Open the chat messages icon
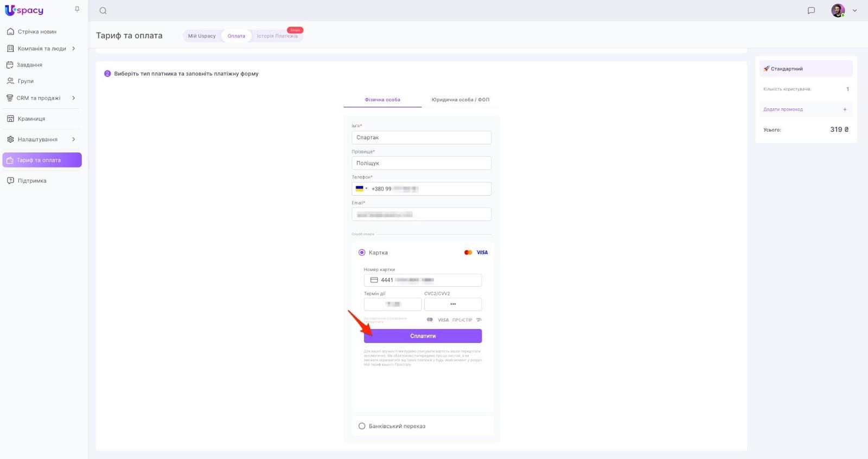 811,10
